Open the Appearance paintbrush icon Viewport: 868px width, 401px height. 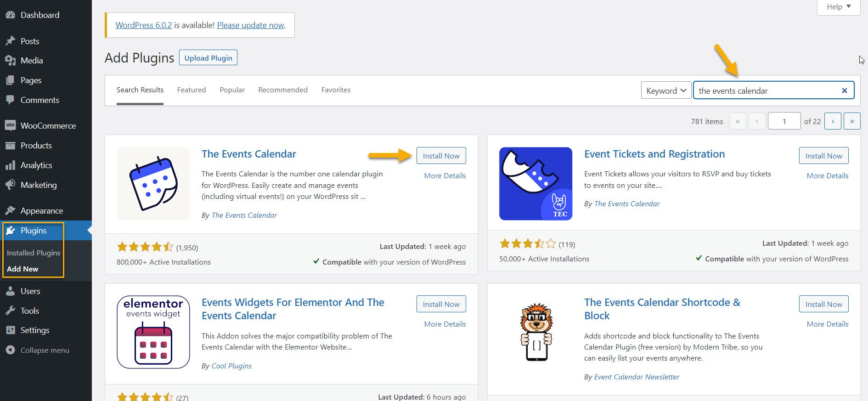(11, 210)
